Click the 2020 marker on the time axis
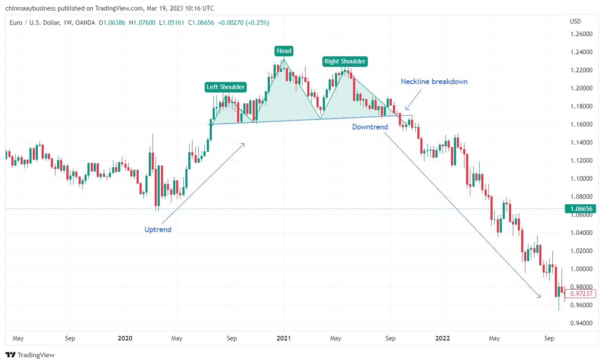This screenshot has width=604, height=364. tap(125, 338)
